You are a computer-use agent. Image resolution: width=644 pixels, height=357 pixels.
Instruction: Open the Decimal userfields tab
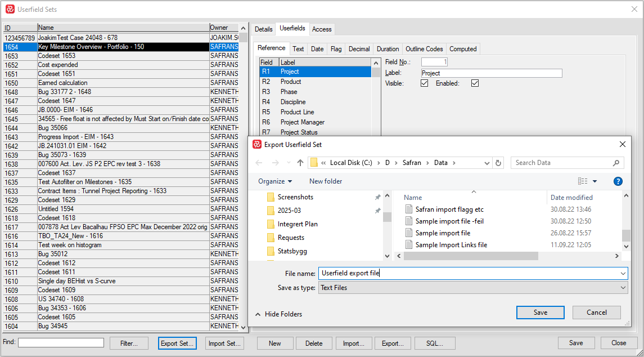[359, 49]
